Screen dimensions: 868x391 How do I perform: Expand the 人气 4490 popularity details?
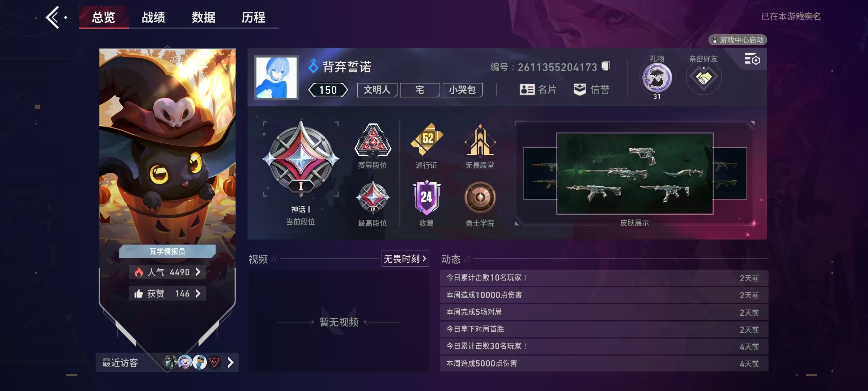[167, 272]
